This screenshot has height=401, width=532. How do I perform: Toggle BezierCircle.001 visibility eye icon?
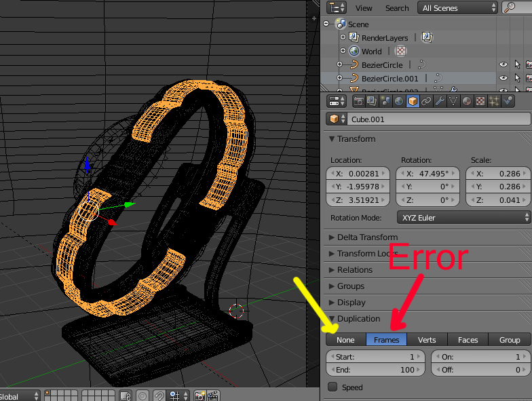503,78
